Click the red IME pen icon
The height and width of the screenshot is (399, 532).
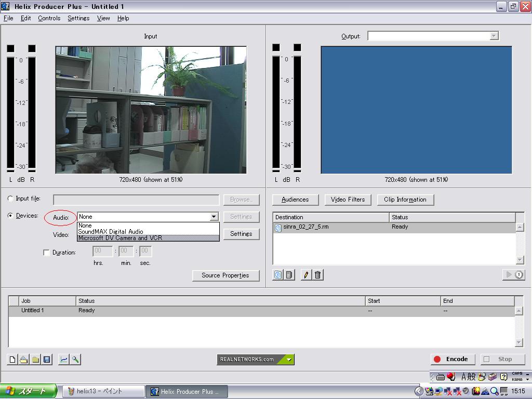[451, 376]
